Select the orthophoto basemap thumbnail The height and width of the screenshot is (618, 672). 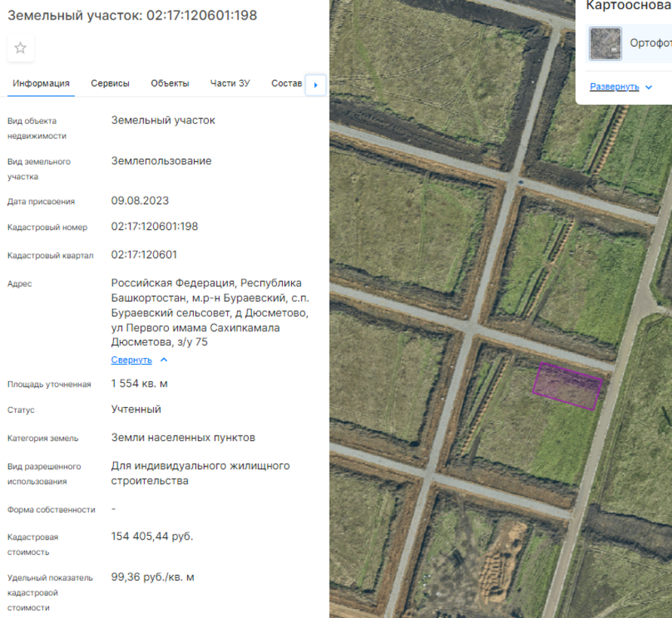tap(605, 44)
